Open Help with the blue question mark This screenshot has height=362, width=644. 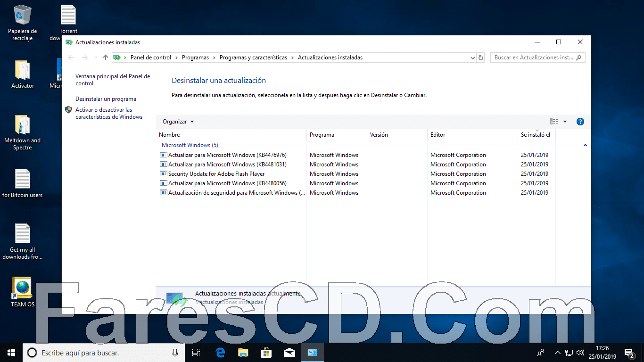(580, 122)
